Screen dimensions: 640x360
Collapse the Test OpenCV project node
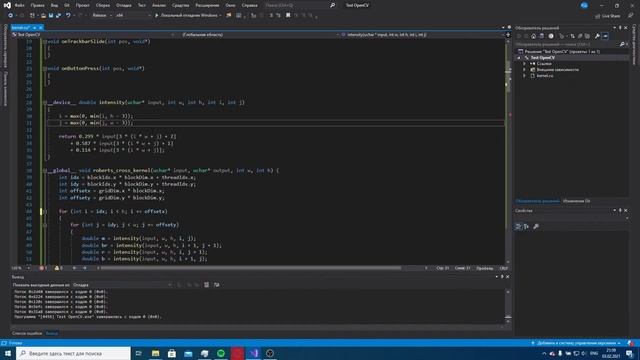coord(519,58)
